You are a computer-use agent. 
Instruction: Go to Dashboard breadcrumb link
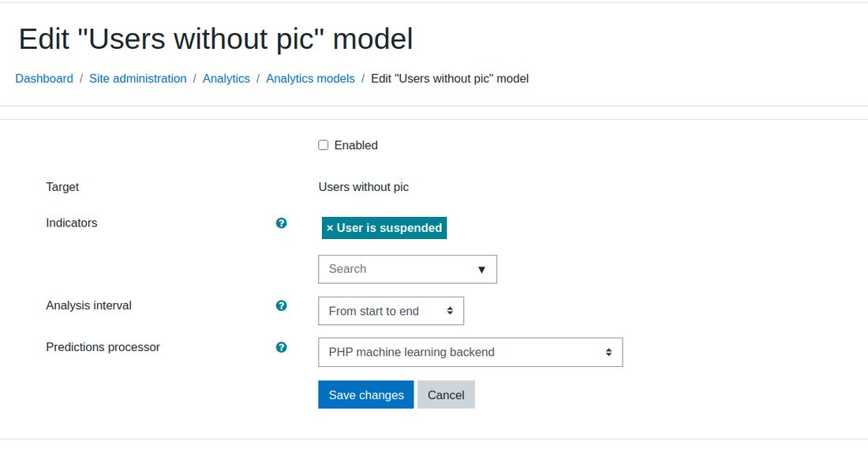coord(44,79)
